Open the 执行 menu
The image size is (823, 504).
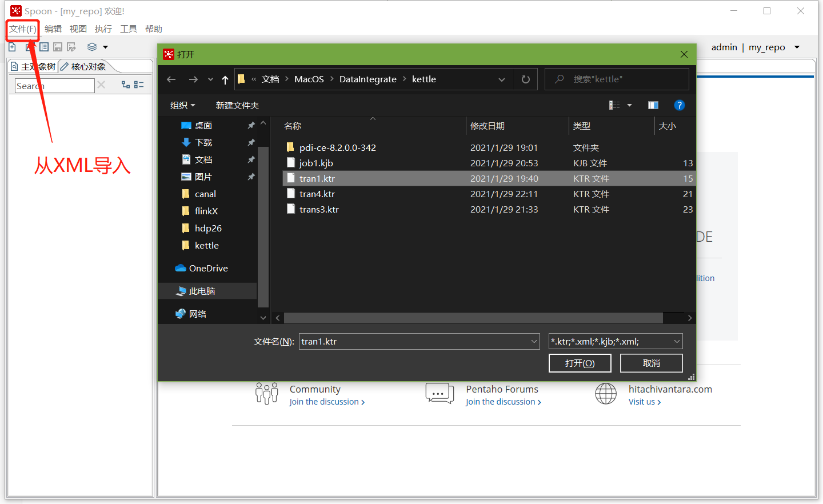pos(103,29)
